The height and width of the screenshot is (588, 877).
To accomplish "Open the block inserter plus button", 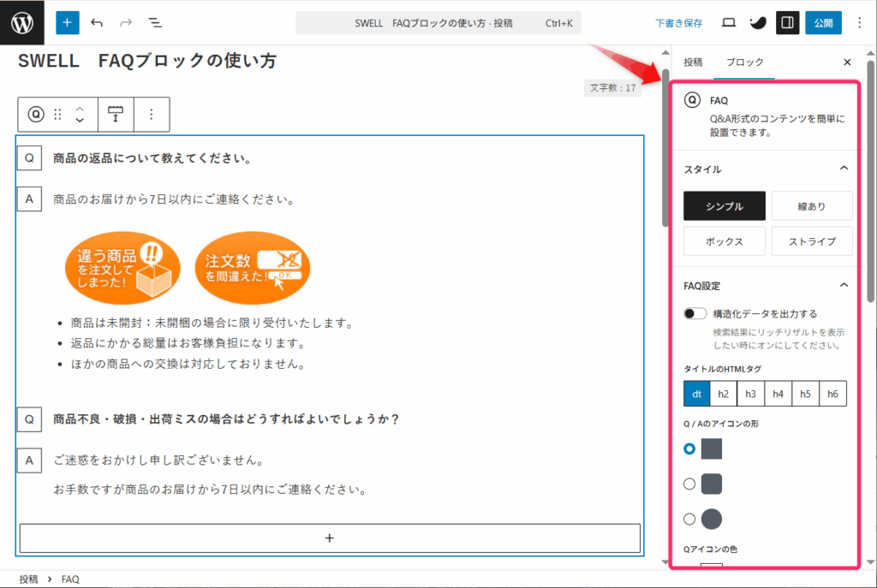I will (67, 23).
